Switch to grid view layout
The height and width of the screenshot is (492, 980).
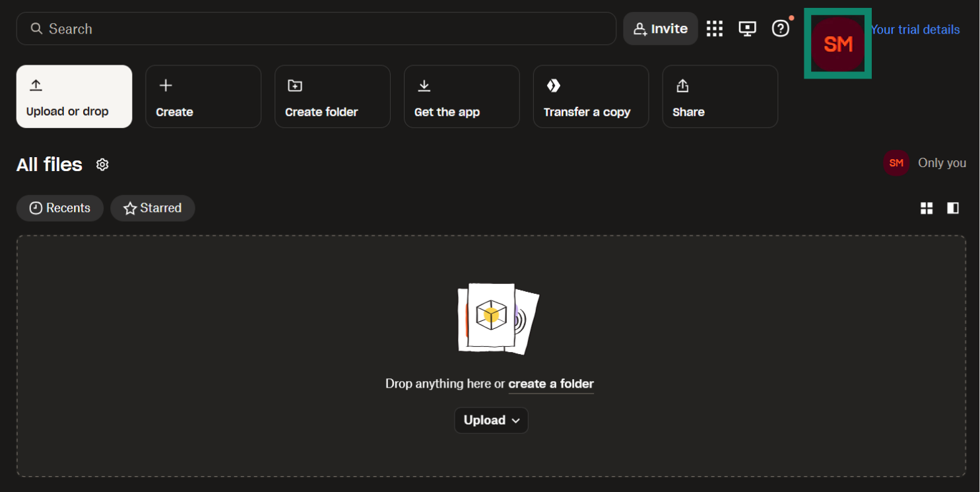[927, 208]
